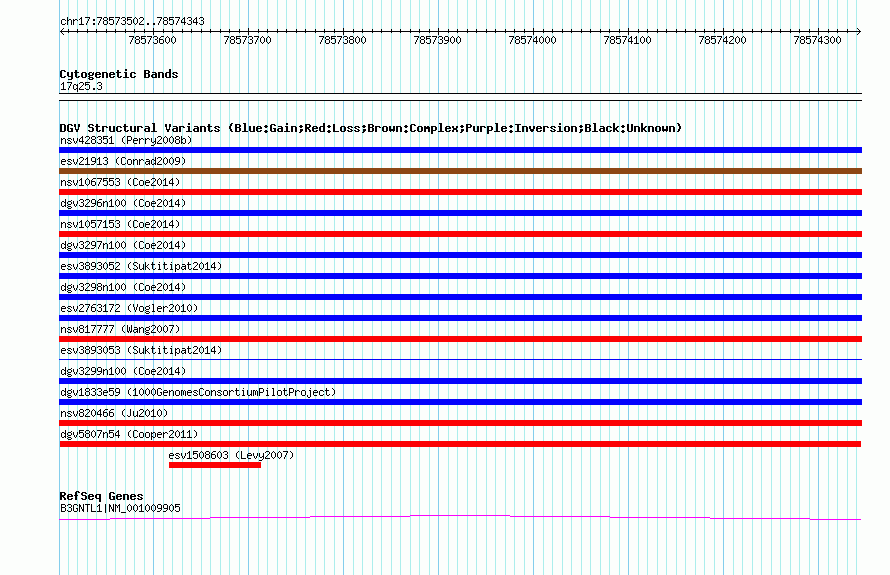This screenshot has height=575, width=890.
Task: Click the RefSeq Genes track heading
Action: [x=101, y=496]
